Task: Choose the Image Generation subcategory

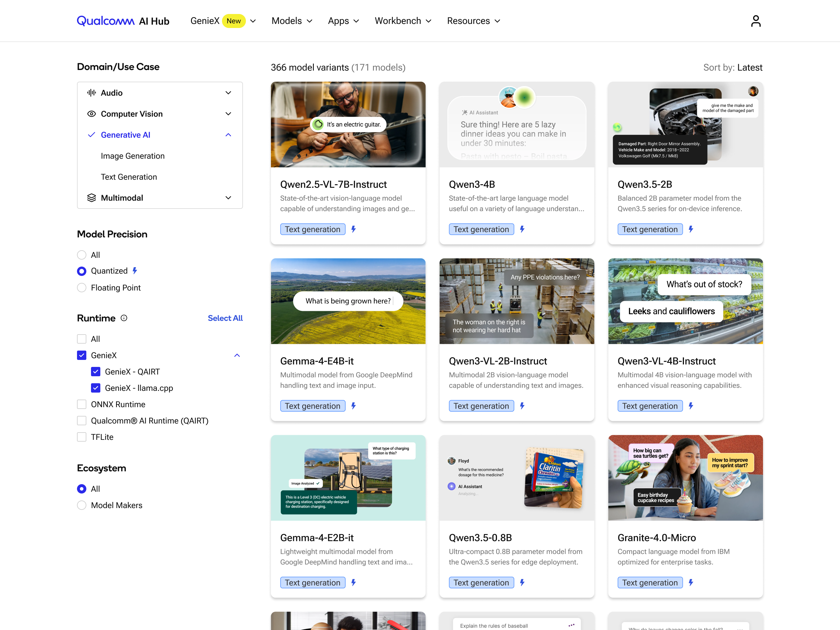Action: [132, 156]
